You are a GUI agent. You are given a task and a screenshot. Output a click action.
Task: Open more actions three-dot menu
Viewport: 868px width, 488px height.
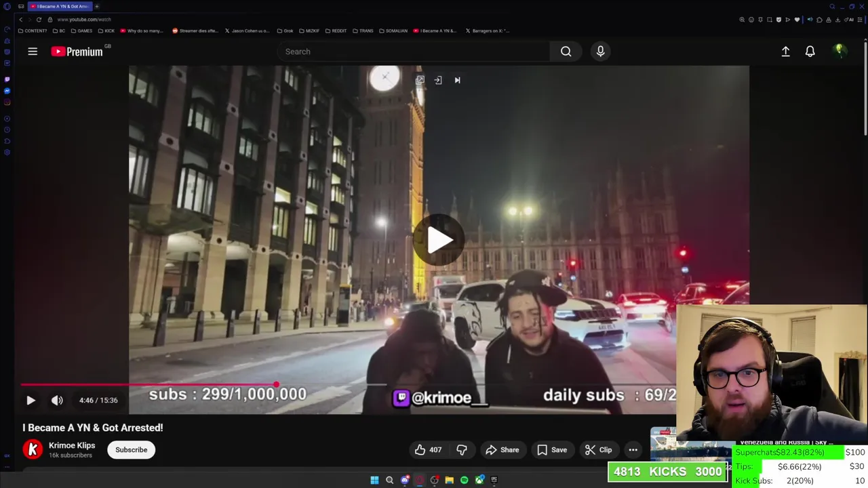(633, 449)
